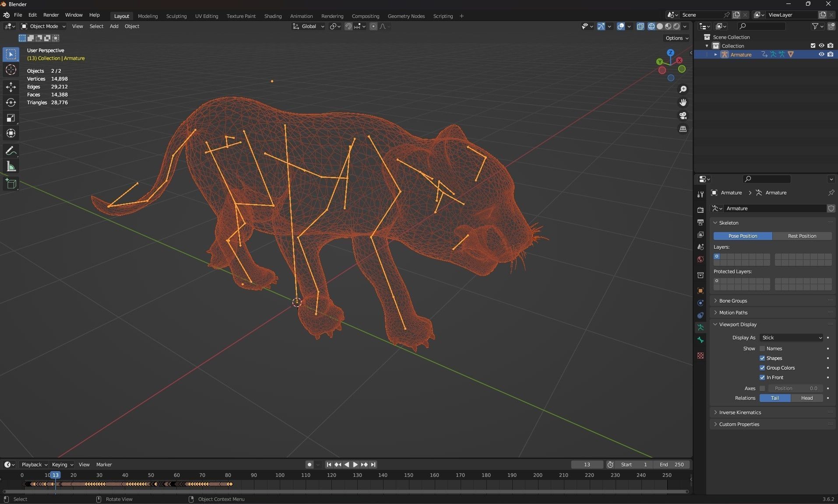Open the Keying popover in timeline
Viewport: 838px width, 504px height.
63,465
